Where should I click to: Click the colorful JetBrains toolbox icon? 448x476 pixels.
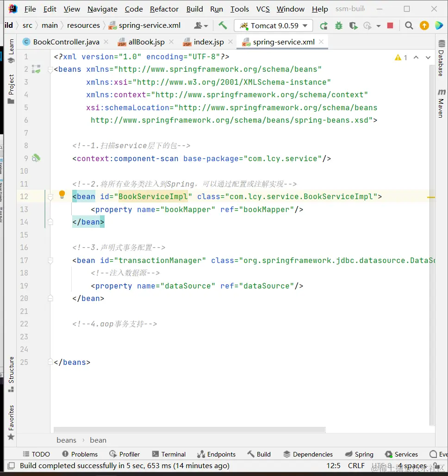point(439,25)
